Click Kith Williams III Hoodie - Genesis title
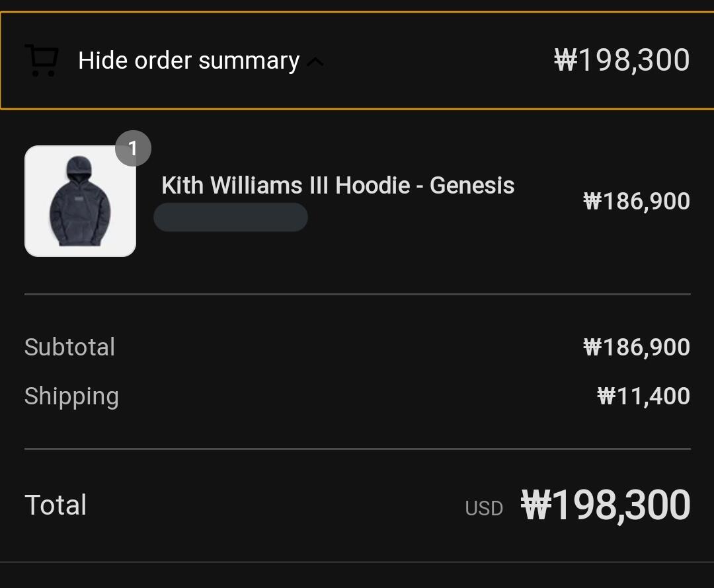 click(338, 185)
